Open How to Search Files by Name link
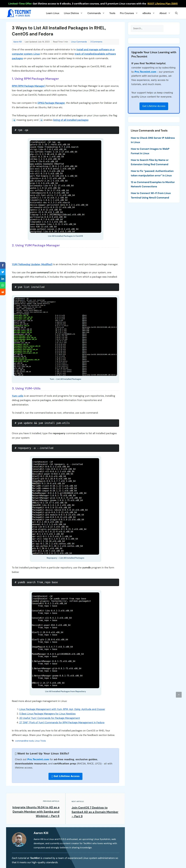The image size is (186, 868). click(149, 162)
